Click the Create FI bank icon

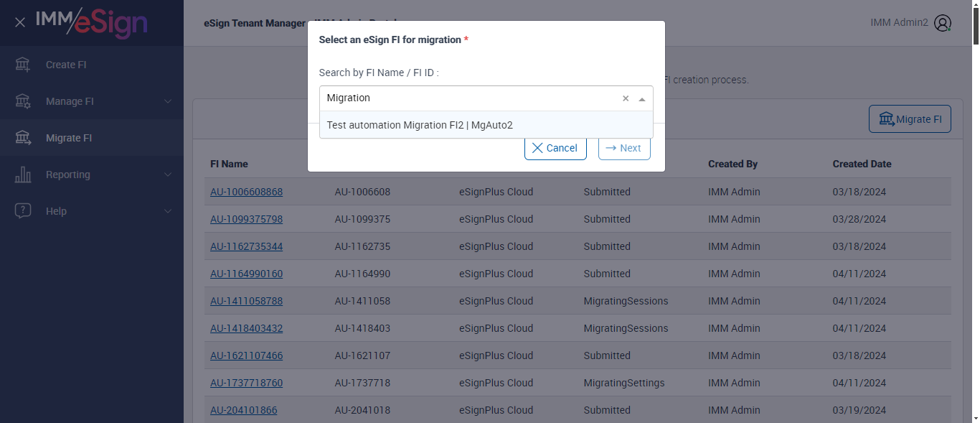[23, 65]
